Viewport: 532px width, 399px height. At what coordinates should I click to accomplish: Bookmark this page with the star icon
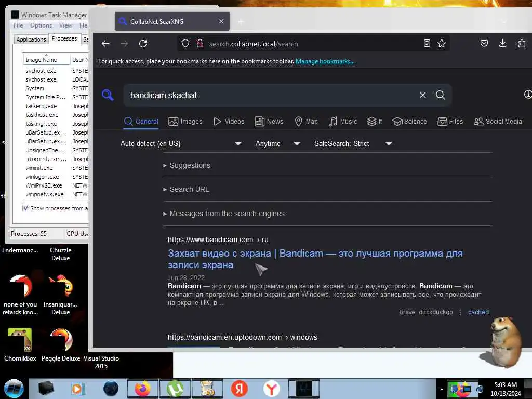(x=442, y=44)
